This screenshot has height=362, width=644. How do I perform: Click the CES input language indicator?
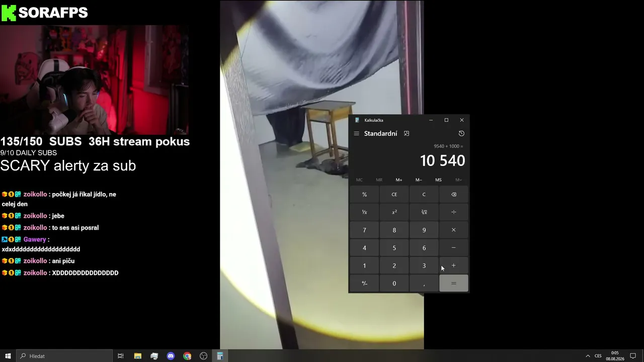pyautogui.click(x=598, y=356)
